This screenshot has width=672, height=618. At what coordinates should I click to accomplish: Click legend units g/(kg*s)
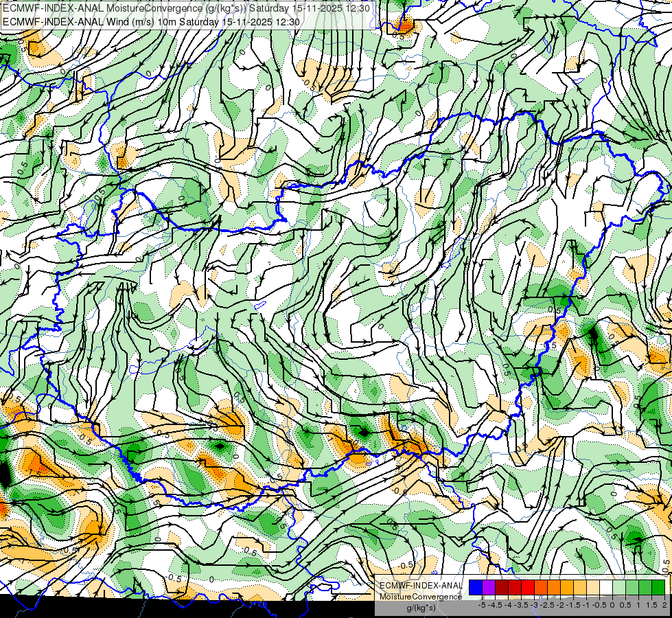click(x=421, y=608)
